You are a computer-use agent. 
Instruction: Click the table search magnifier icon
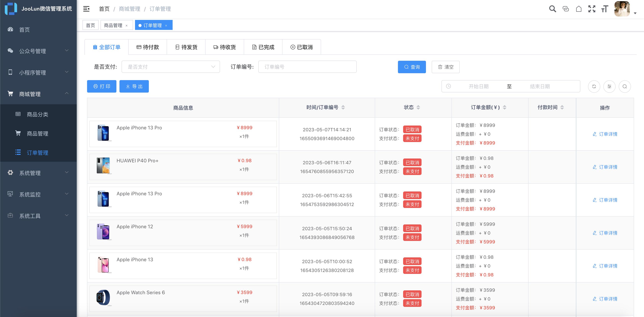coord(625,86)
